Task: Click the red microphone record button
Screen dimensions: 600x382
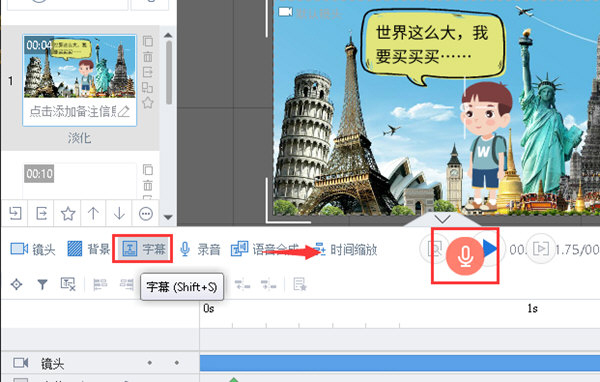Action: coord(465,256)
